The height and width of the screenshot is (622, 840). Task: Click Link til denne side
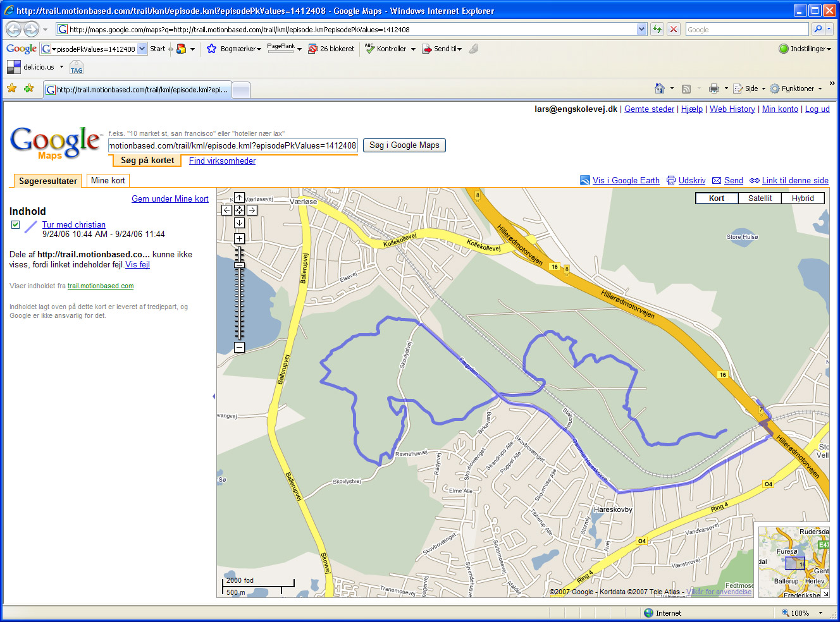pyautogui.click(x=795, y=180)
